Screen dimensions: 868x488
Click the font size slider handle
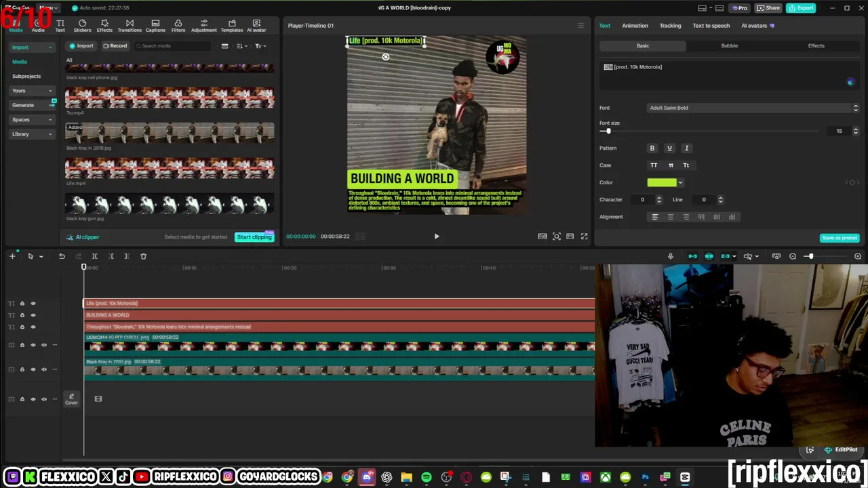608,131
